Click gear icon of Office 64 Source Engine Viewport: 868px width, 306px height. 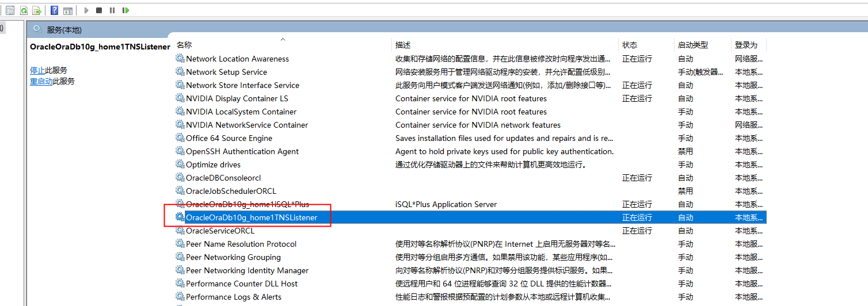click(x=180, y=138)
